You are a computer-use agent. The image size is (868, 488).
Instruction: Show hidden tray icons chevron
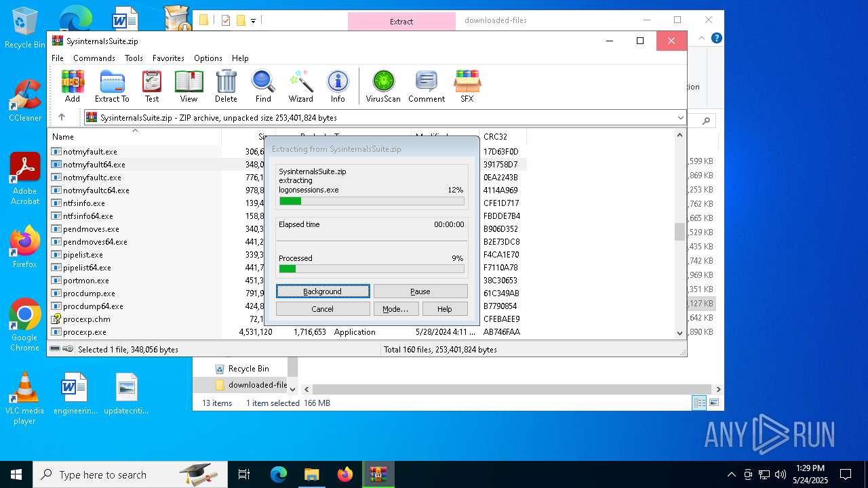[731, 474]
